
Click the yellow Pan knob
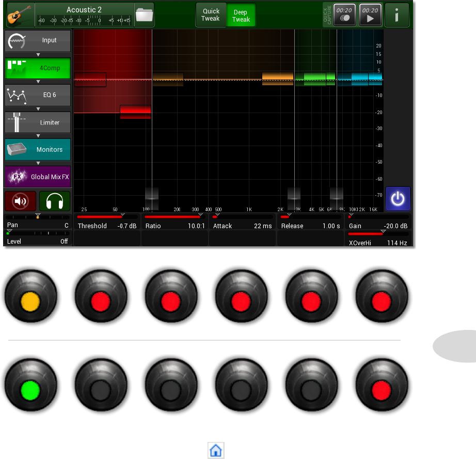[30, 296]
